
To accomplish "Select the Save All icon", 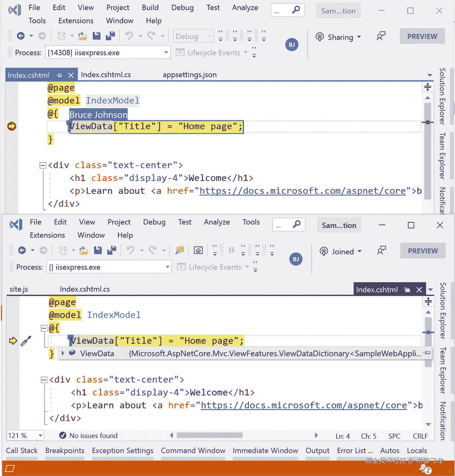I will (x=110, y=36).
